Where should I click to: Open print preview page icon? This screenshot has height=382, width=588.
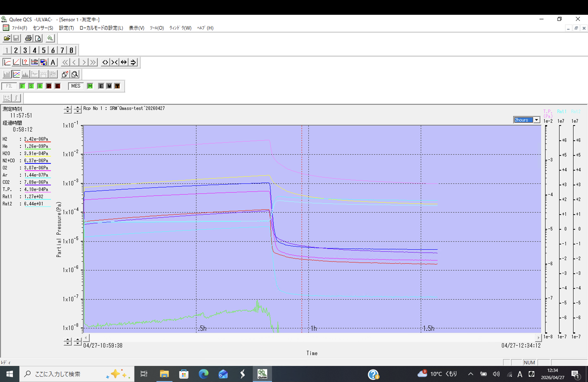pos(38,38)
